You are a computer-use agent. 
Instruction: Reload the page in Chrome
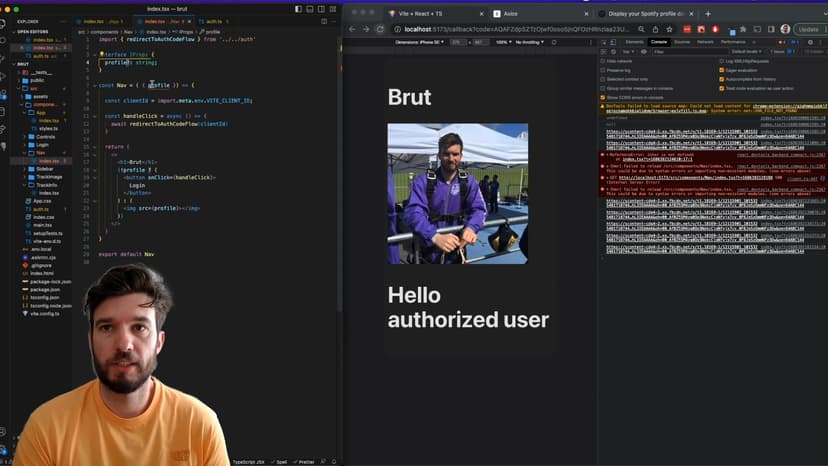(380, 29)
